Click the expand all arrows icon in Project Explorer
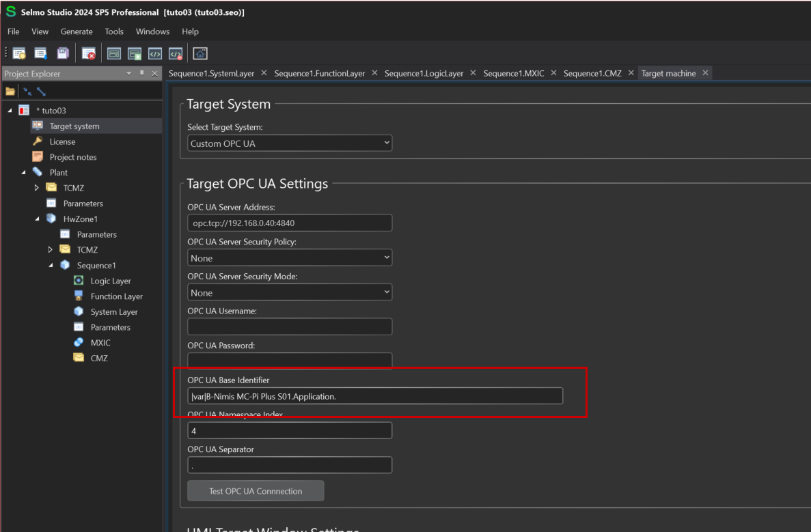This screenshot has width=811, height=532. [x=42, y=92]
